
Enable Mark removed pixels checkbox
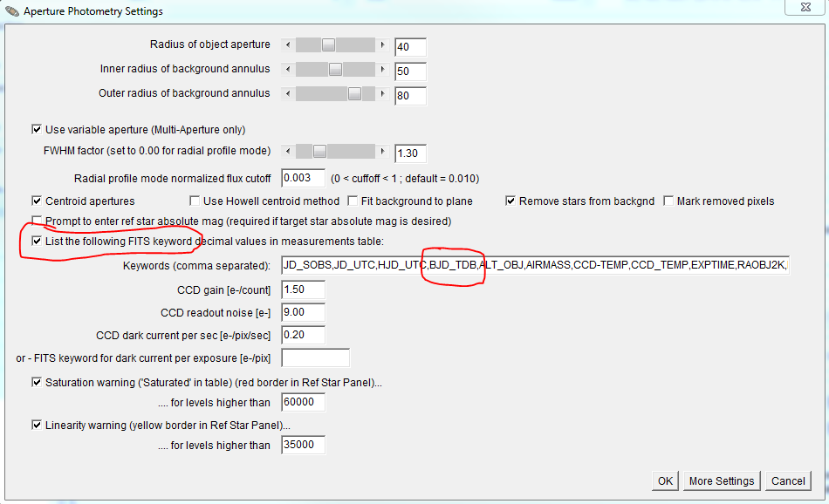[x=669, y=201]
